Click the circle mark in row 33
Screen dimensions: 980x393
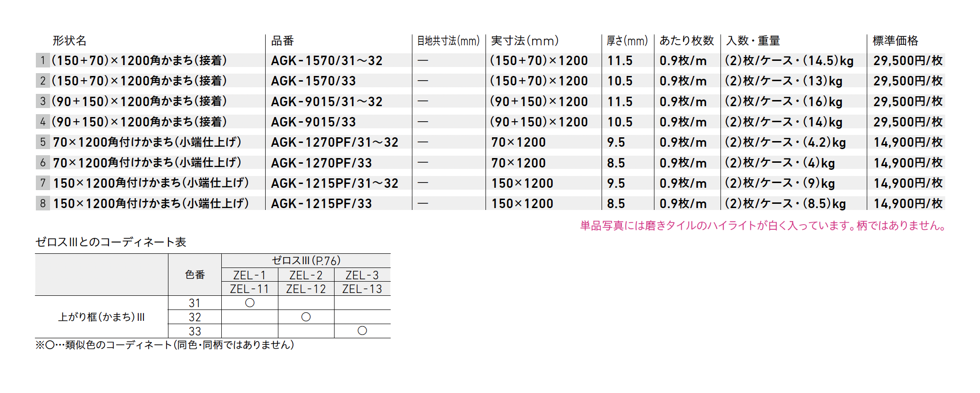(x=362, y=331)
